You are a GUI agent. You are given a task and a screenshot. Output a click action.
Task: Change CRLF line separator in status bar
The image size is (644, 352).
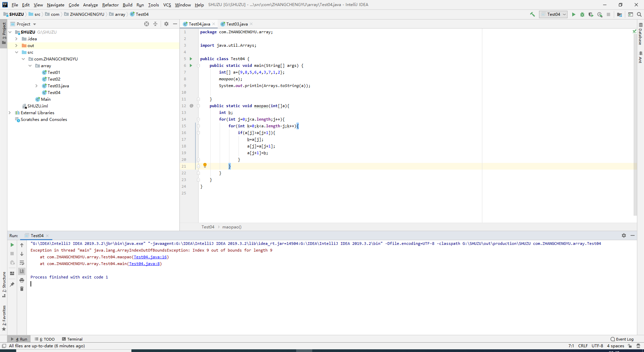tap(583, 346)
